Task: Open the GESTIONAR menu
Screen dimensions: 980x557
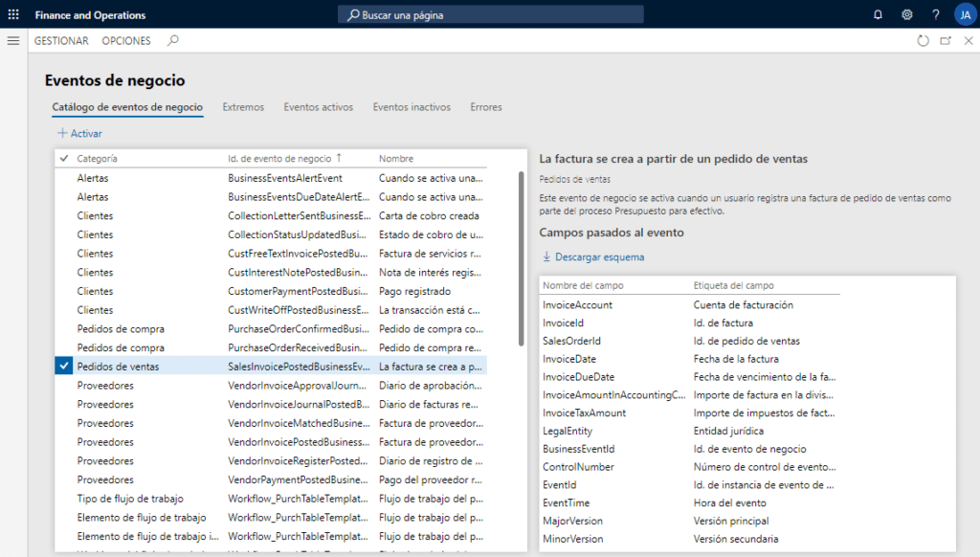Action: click(x=61, y=40)
